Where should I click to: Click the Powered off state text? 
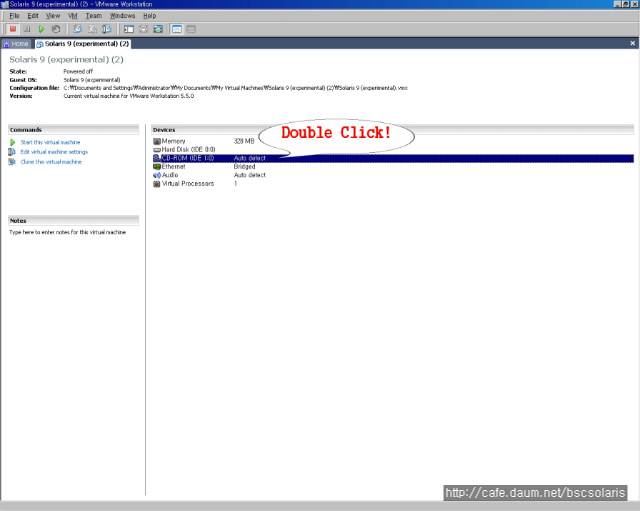(x=78, y=71)
